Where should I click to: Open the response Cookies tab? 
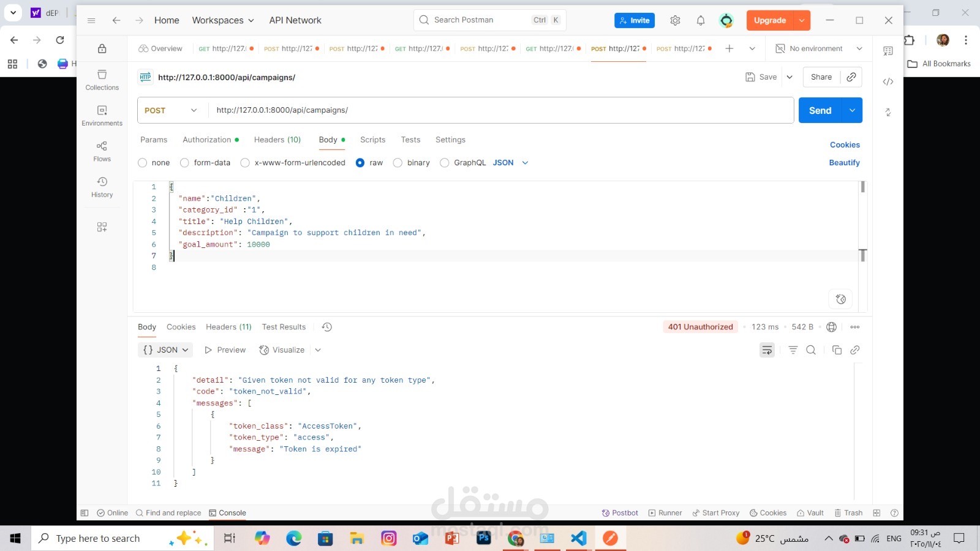click(181, 327)
